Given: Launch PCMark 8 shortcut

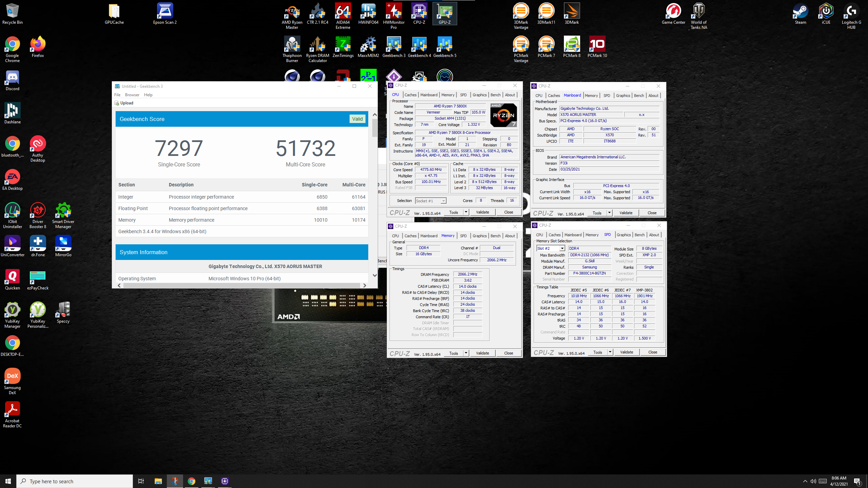Looking at the screenshot, I should (572, 47).
